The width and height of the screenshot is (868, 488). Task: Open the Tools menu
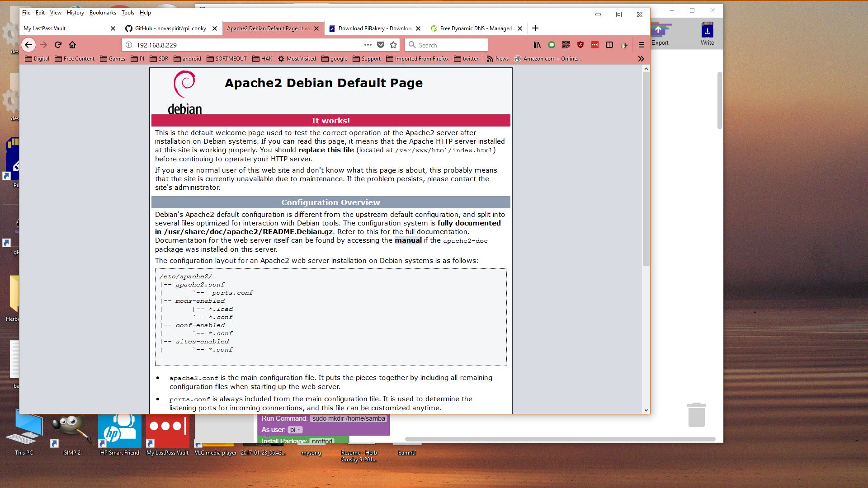point(128,13)
